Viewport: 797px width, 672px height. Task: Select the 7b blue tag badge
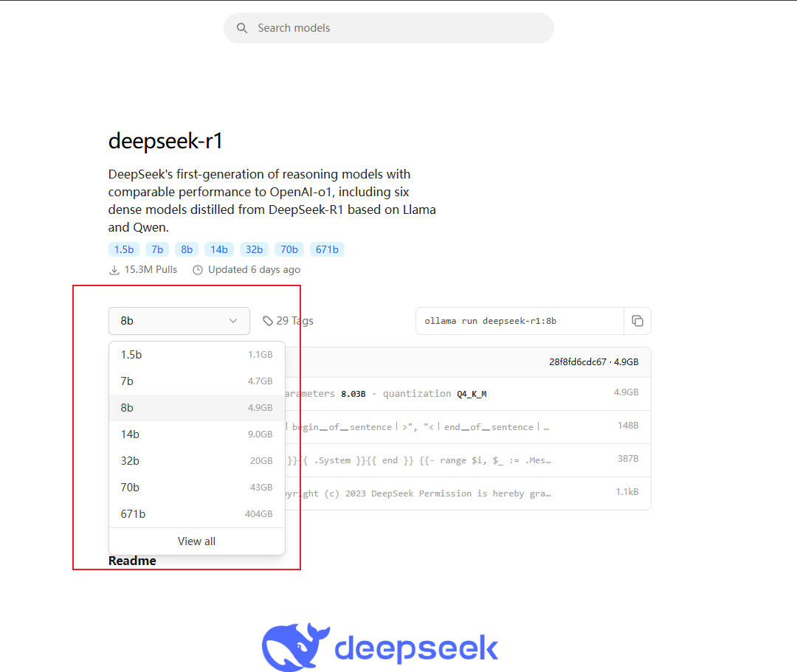[157, 249]
